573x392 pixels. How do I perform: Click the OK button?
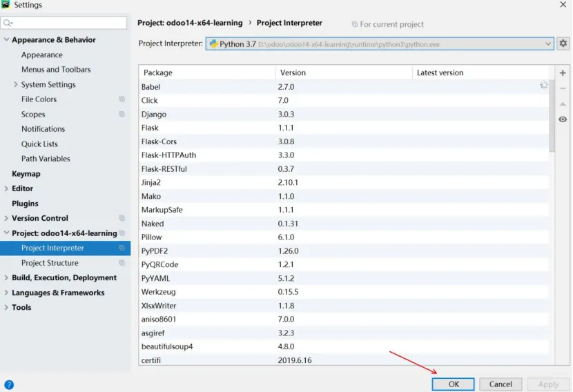coord(453,384)
